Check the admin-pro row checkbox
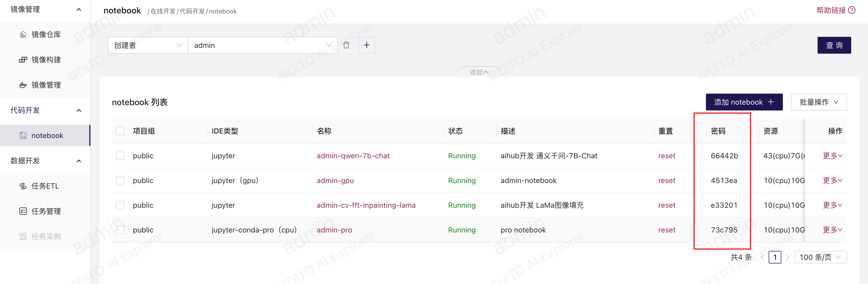Image resolution: width=868 pixels, height=284 pixels. click(120, 230)
